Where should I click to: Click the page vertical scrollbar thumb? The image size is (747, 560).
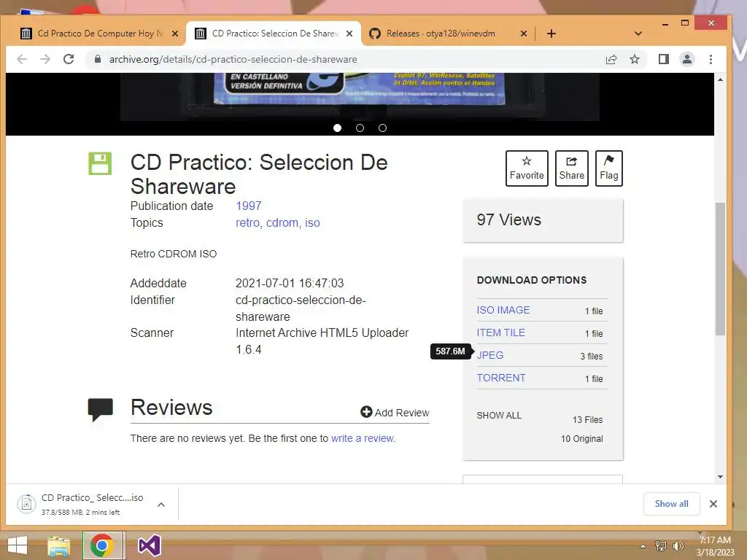coord(720,269)
